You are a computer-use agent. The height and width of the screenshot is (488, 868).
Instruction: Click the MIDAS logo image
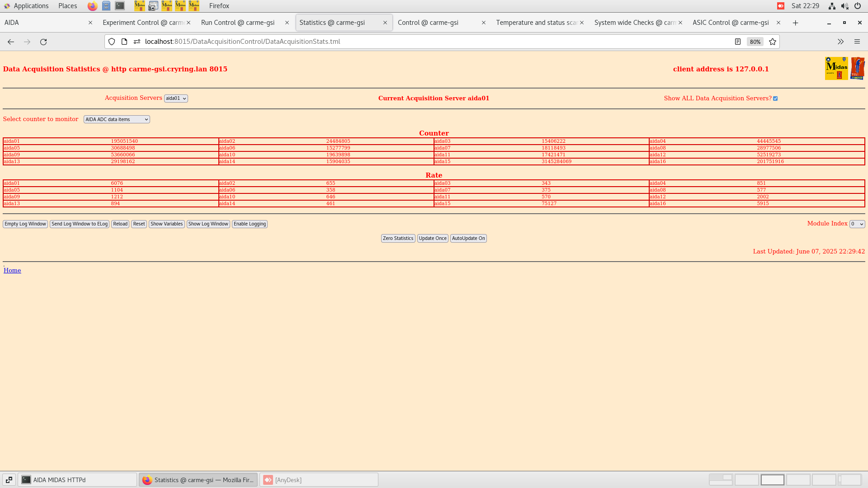point(836,69)
